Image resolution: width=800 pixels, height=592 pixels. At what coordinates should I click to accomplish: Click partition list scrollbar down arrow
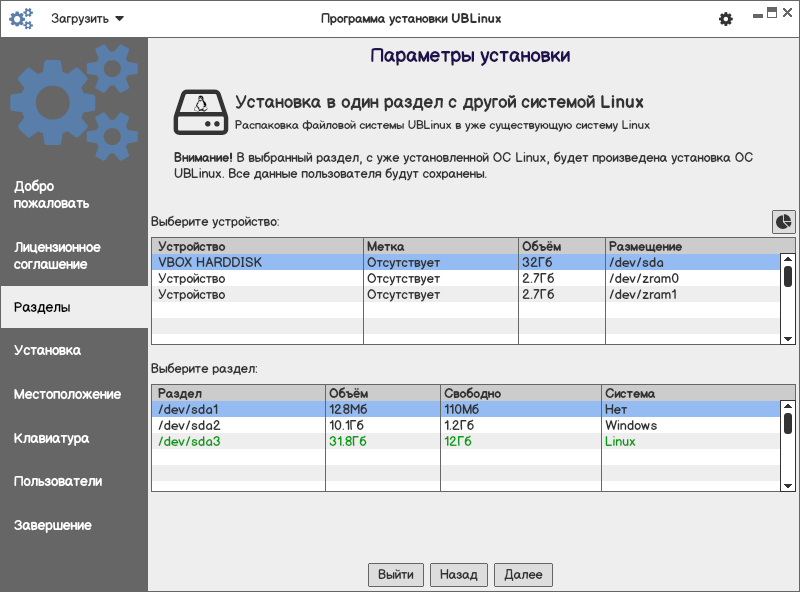click(x=788, y=486)
